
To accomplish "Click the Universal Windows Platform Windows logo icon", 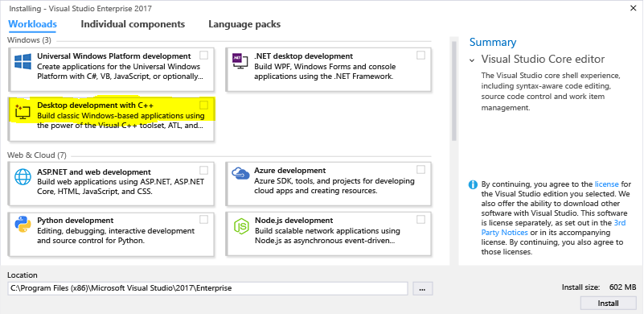I will point(23,62).
